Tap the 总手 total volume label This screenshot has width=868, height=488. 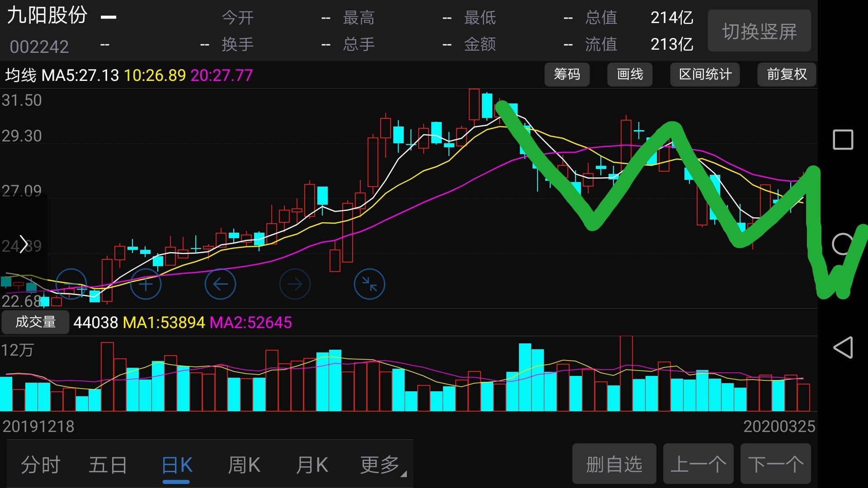(x=359, y=44)
